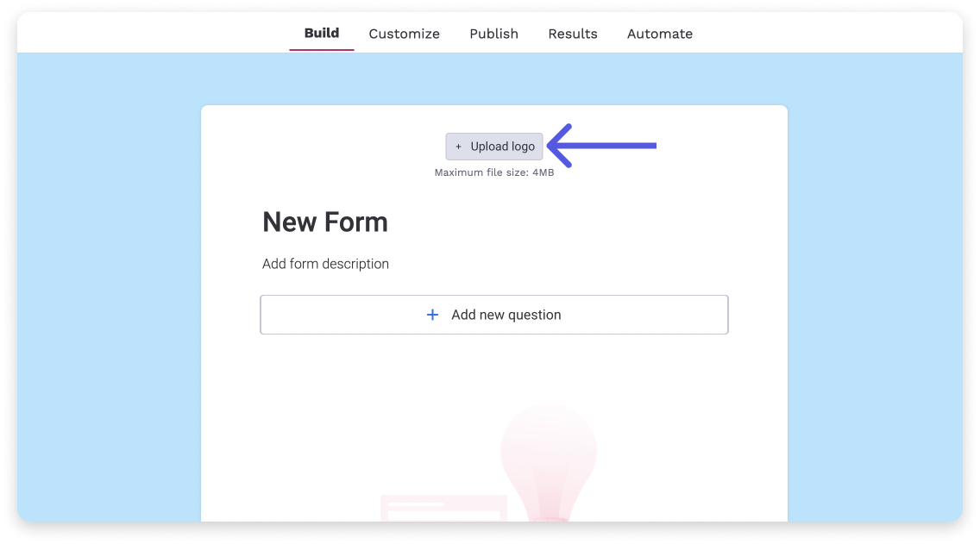Go to the Publish tab
Screen dimensions: 980x544
[x=493, y=34]
